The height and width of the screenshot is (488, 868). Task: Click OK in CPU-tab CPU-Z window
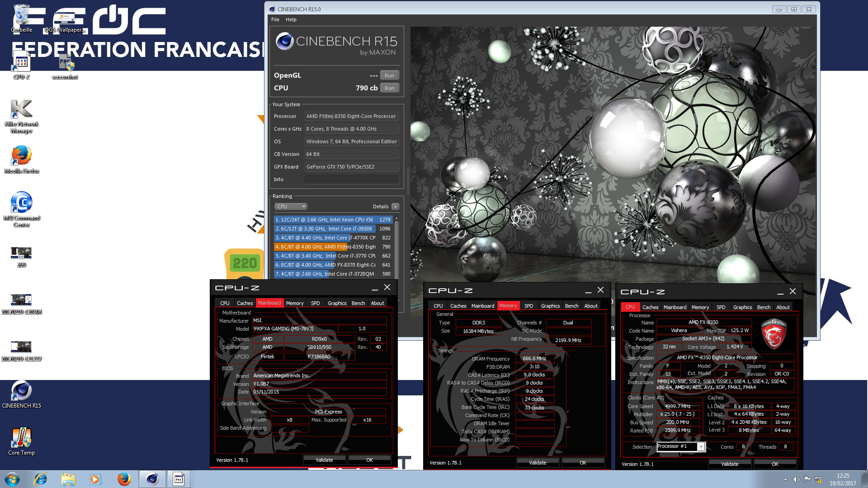pyautogui.click(x=775, y=464)
